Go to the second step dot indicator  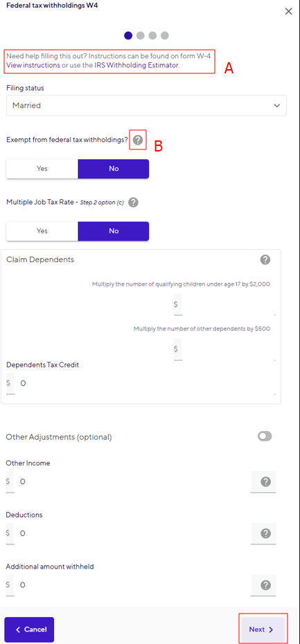141,36
